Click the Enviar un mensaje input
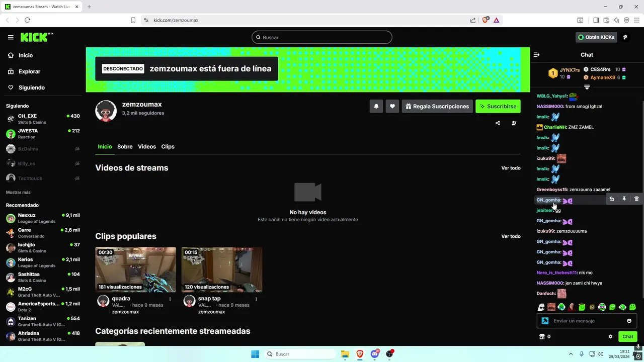The image size is (644, 362). point(587,321)
